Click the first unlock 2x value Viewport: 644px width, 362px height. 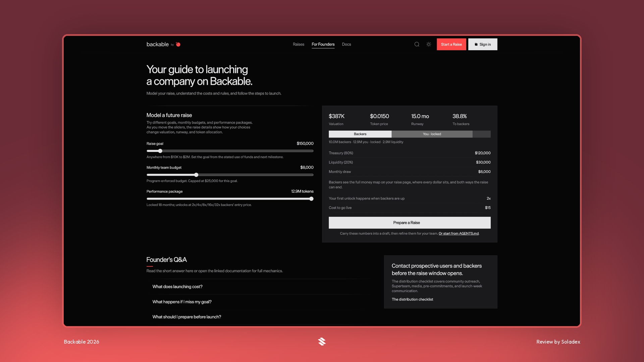489,198
